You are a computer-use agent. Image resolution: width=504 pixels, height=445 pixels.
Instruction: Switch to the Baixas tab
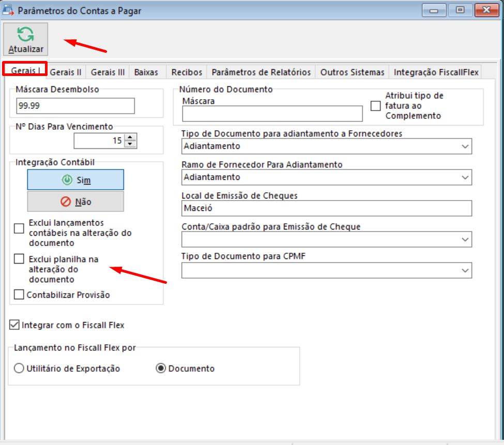click(x=146, y=72)
